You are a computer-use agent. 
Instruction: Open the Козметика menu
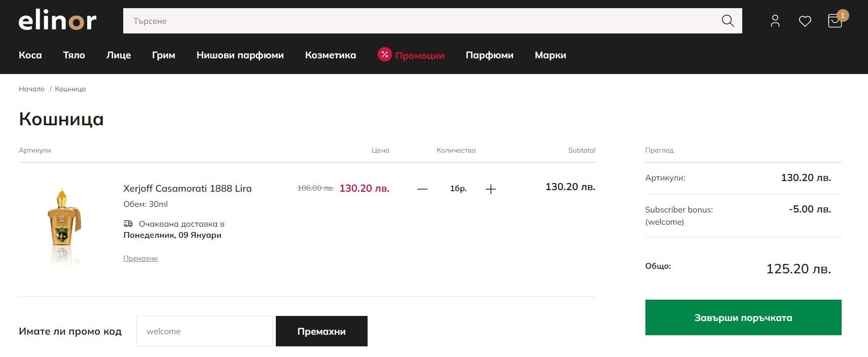click(331, 55)
